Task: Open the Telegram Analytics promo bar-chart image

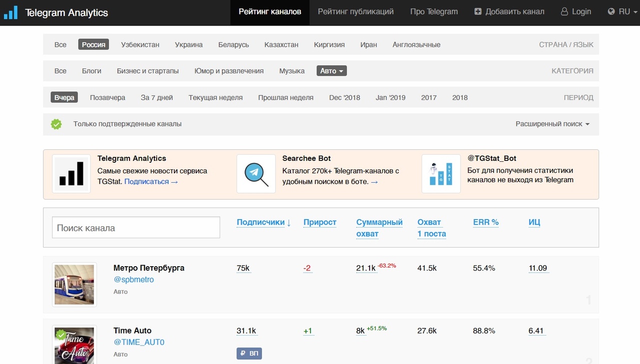Action: [x=71, y=174]
